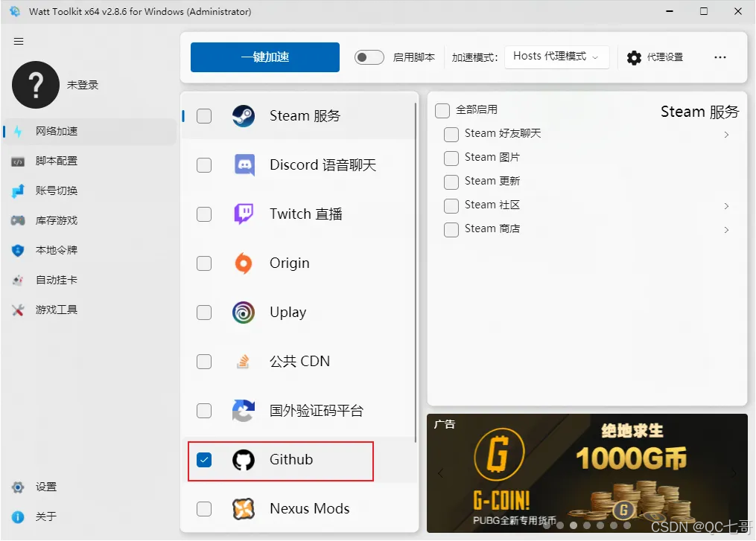Click the Twitch logo icon
The width and height of the screenshot is (756, 541).
244,214
